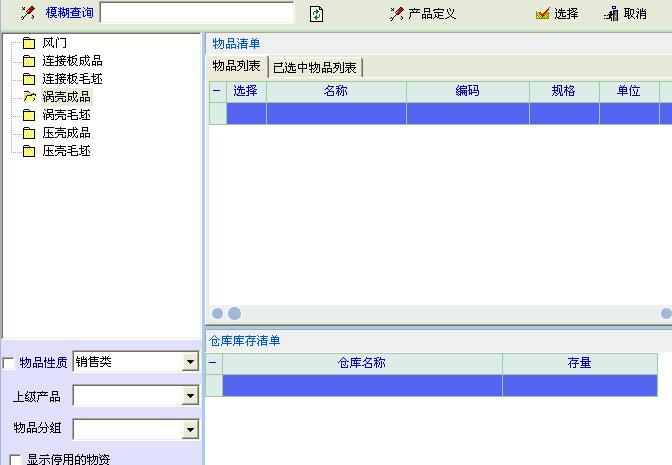The height and width of the screenshot is (465, 672).
Task: Click the 选择 confirm button
Action: click(x=557, y=13)
